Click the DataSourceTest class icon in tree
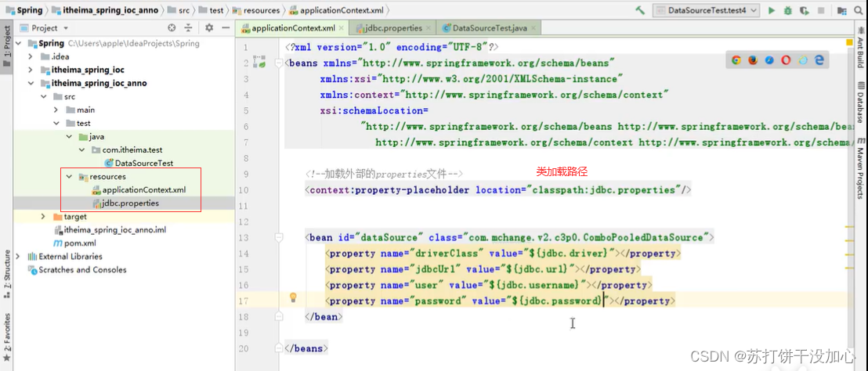The image size is (868, 371). point(108,163)
